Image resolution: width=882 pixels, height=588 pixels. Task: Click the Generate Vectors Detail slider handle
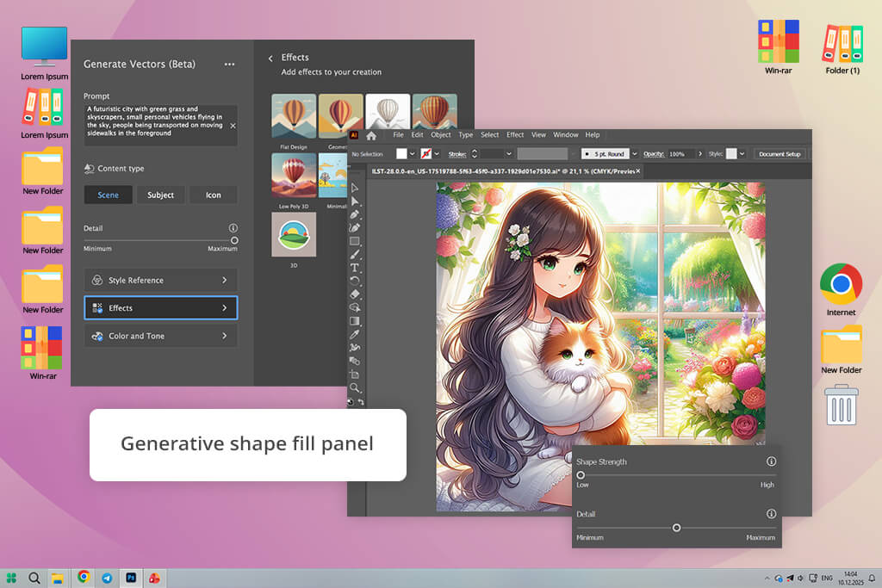pos(234,240)
